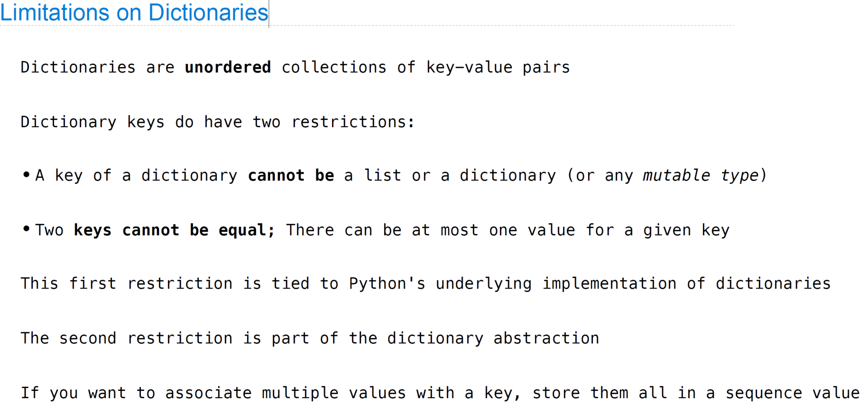
Task: Click the phrase 'This first restriction'
Action: click(127, 284)
